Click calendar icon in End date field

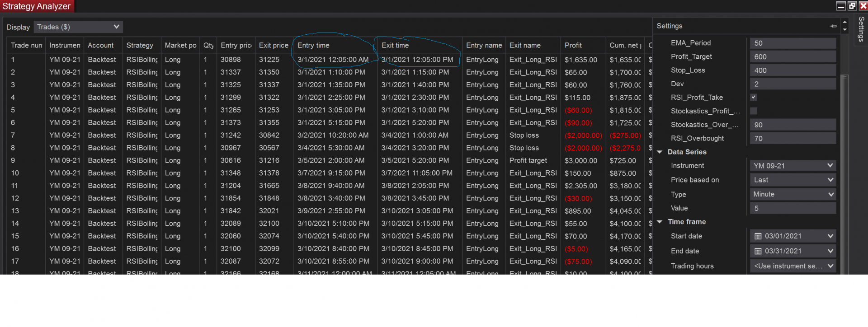(x=758, y=251)
